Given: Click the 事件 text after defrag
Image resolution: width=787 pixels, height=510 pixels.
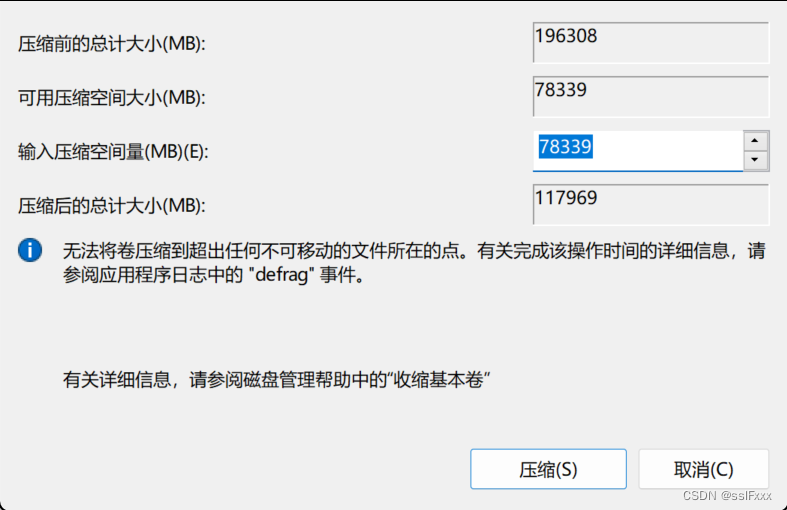Looking at the screenshot, I should 338,275.
